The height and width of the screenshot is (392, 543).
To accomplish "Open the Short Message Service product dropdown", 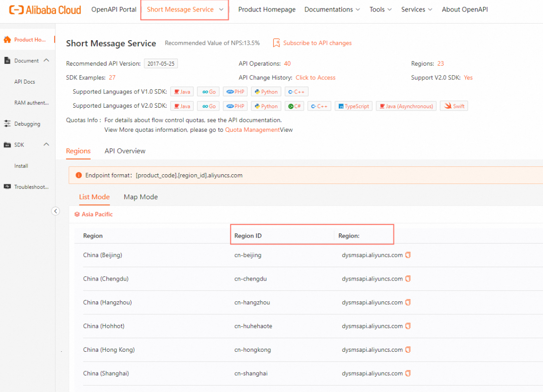I will [185, 10].
